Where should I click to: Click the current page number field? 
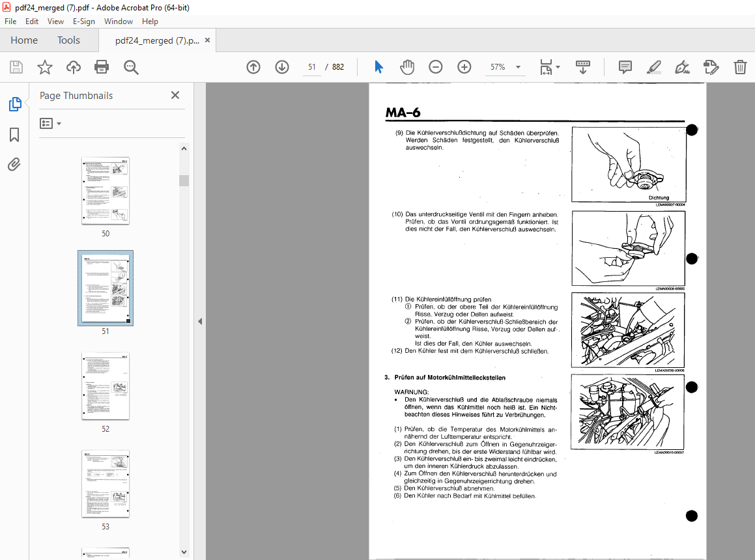click(x=312, y=67)
